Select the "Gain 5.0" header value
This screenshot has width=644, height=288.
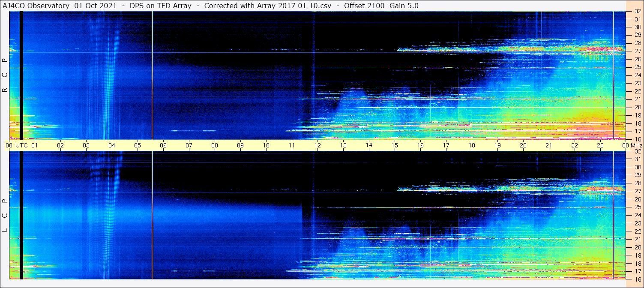coord(404,6)
